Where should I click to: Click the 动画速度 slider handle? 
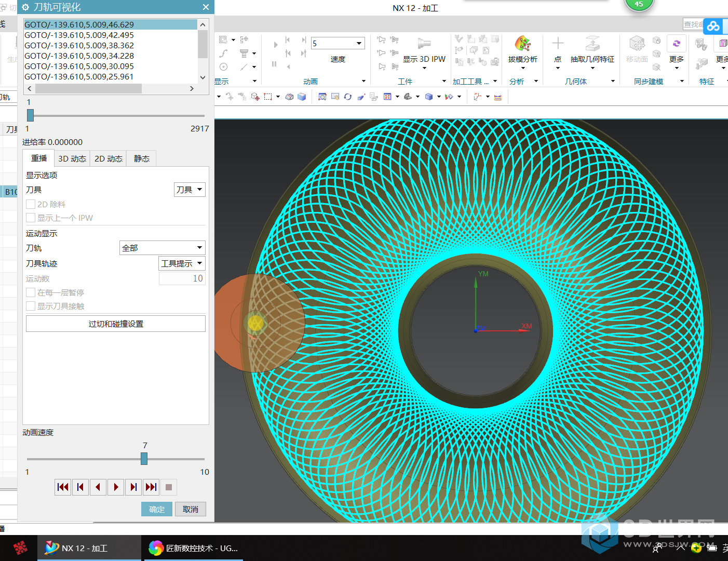tap(144, 459)
